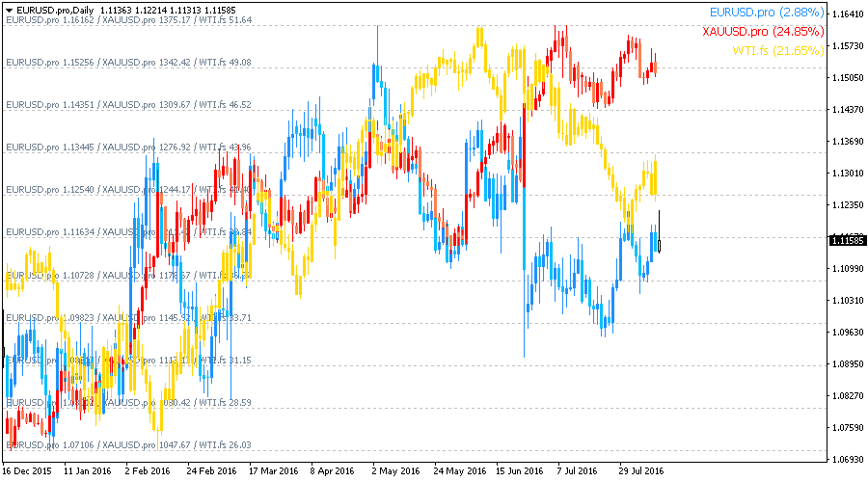
Task: Click the 7 Jul 2016 date label
Action: click(x=578, y=471)
